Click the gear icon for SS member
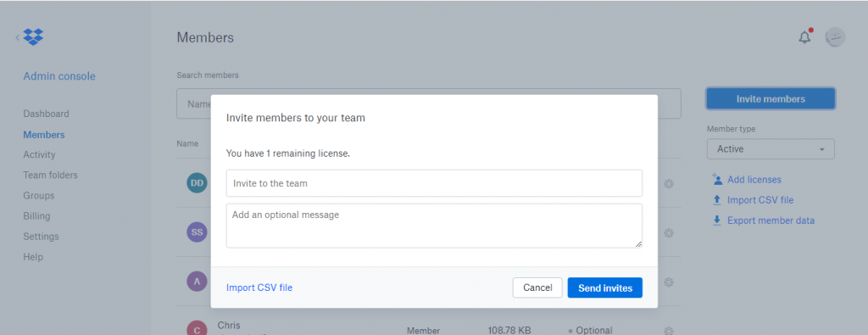This screenshot has width=868, height=335. click(668, 233)
